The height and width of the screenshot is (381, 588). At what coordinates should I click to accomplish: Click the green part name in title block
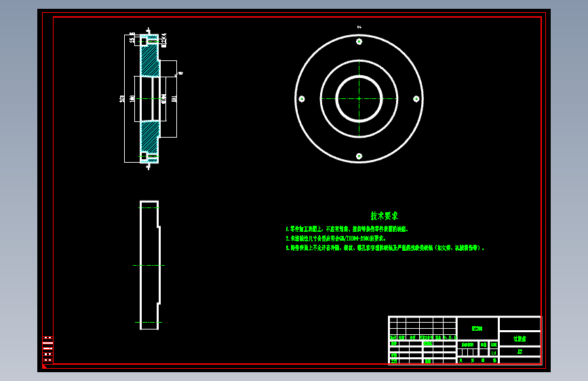tap(520, 339)
